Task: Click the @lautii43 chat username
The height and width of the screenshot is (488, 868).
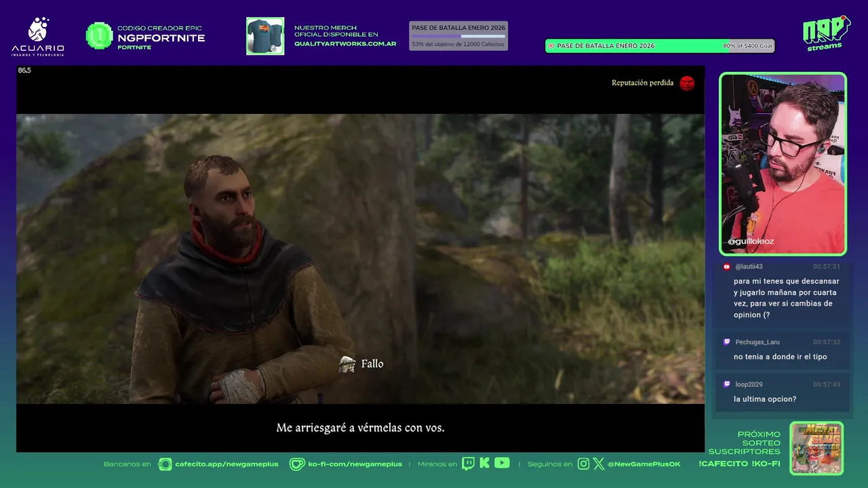Action: [x=749, y=266]
